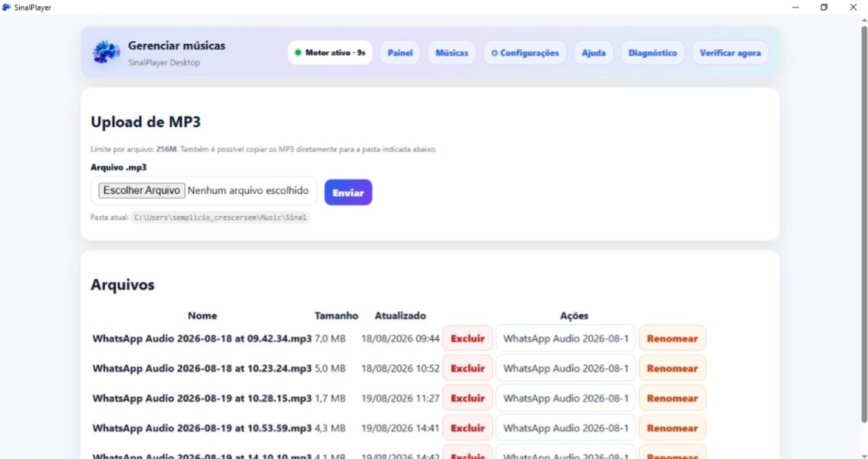Rename the 10.23.24 audio with Renomear
This screenshot has height=459, width=868.
tap(672, 368)
